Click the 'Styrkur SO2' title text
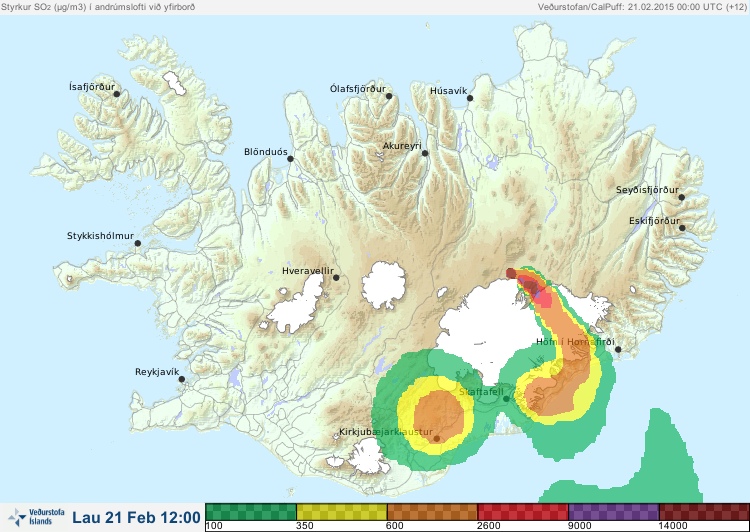750x532 pixels. point(98,7)
